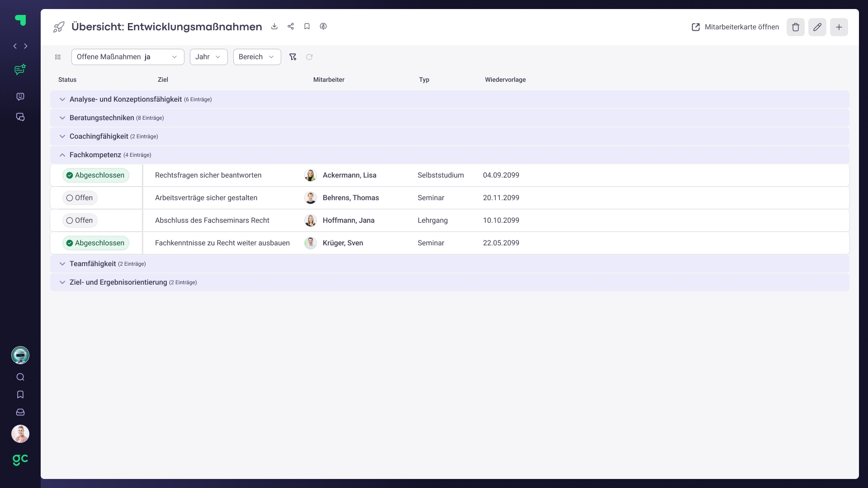Click the trash delete button
Image resolution: width=868 pixels, height=488 pixels.
click(795, 27)
